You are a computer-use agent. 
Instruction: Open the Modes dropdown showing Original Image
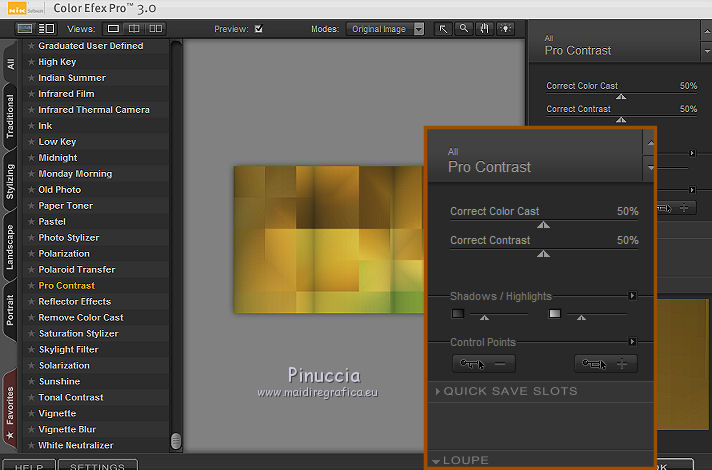385,29
